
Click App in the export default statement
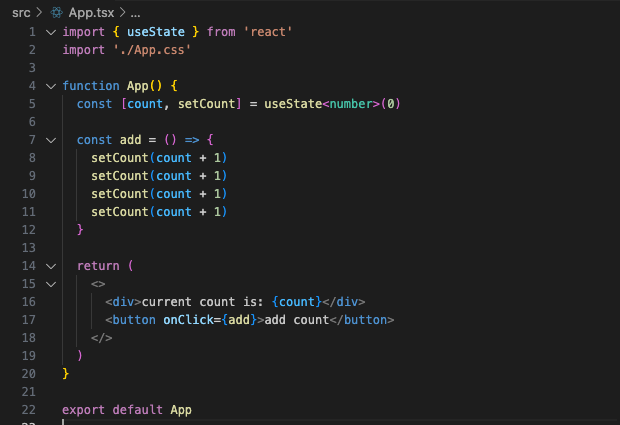pos(181,410)
